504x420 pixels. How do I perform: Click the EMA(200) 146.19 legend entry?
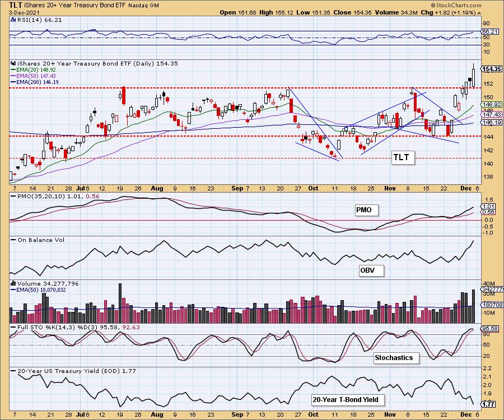coord(35,82)
